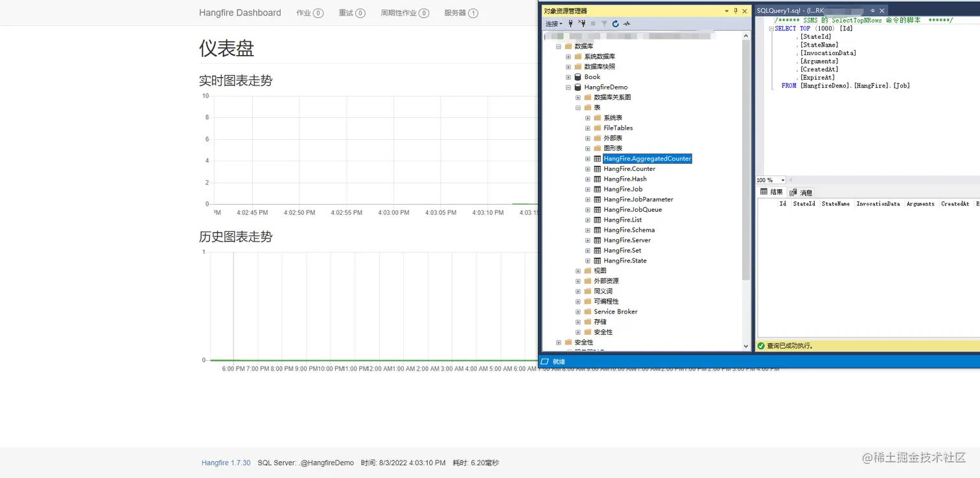
Task: Click the CreatedAt column header
Action: 955,204
